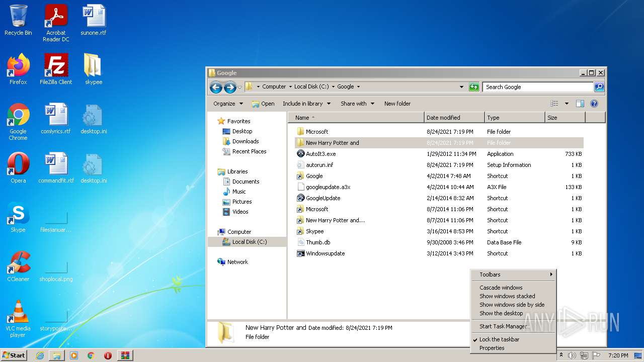Select skypee folder on desktop
This screenshot has width=644, height=362.
pyautogui.click(x=94, y=69)
